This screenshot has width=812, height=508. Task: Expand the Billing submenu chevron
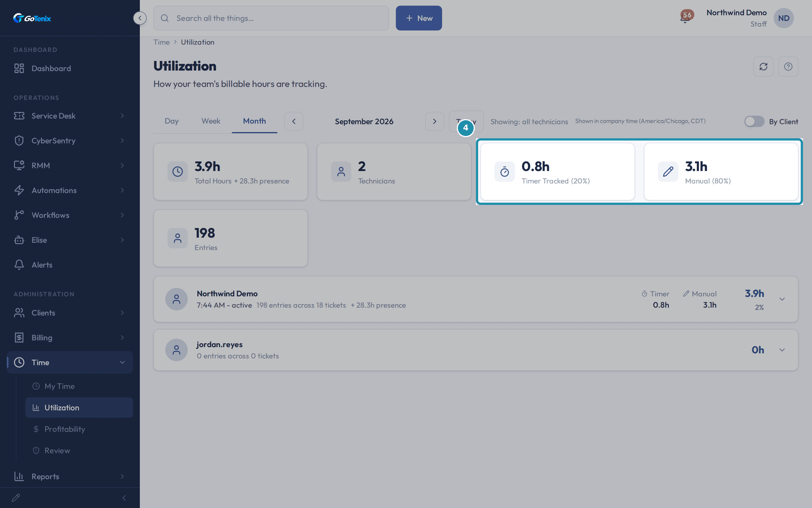122,338
